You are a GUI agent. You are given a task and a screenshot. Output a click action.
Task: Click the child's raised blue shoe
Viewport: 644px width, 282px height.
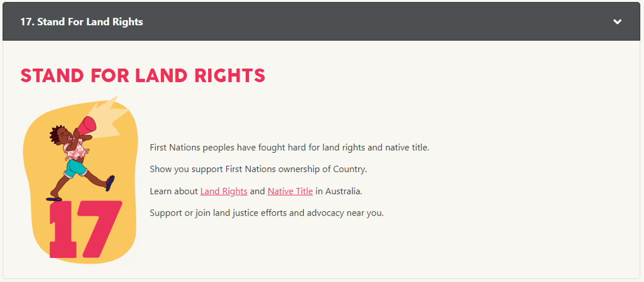coord(110,183)
